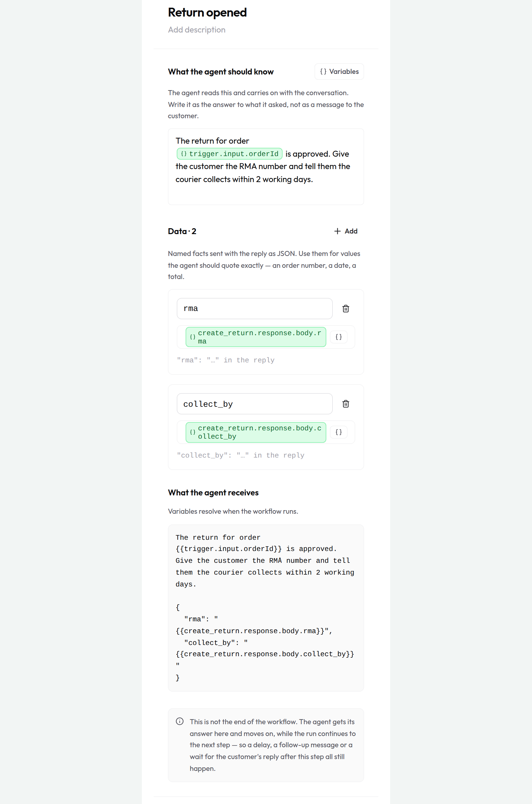Select the create_return.response.body.rma chip
532x804 pixels.
[256, 337]
